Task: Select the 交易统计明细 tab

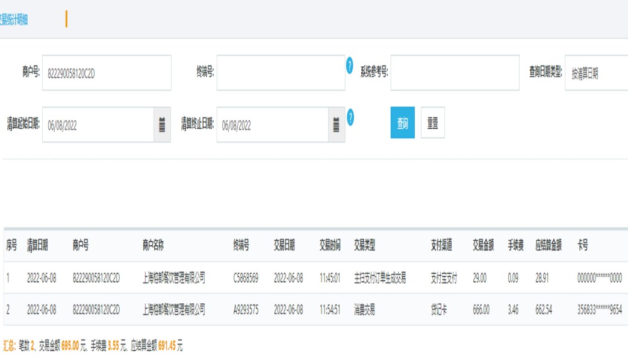Action: [x=14, y=20]
